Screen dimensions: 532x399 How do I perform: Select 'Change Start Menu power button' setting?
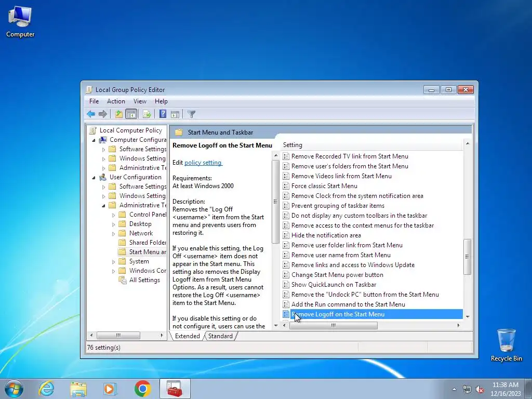337,275
